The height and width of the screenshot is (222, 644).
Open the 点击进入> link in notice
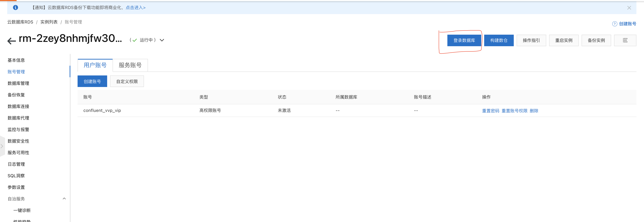click(x=135, y=8)
